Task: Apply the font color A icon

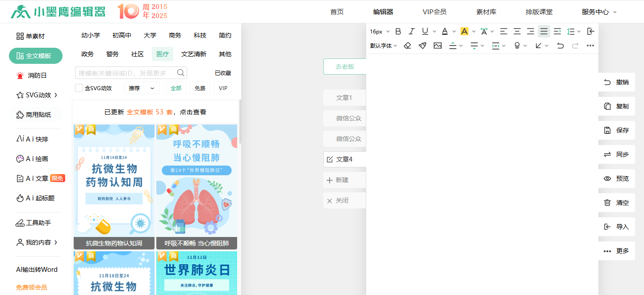Action: [x=444, y=31]
